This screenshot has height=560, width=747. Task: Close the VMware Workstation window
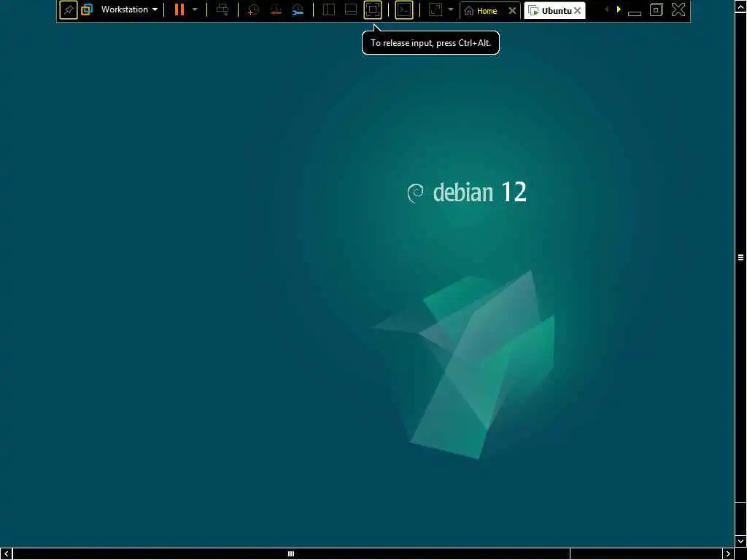click(x=678, y=9)
